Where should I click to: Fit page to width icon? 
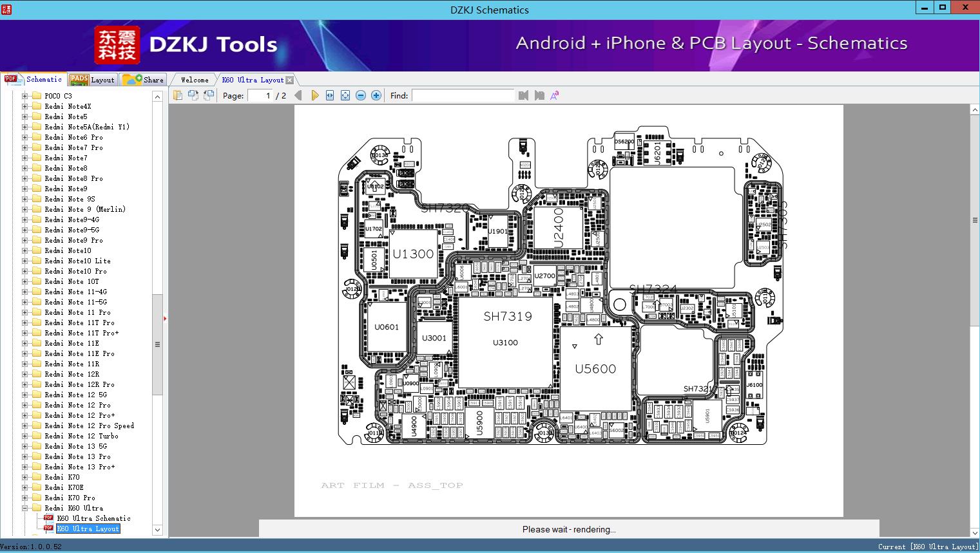[330, 95]
